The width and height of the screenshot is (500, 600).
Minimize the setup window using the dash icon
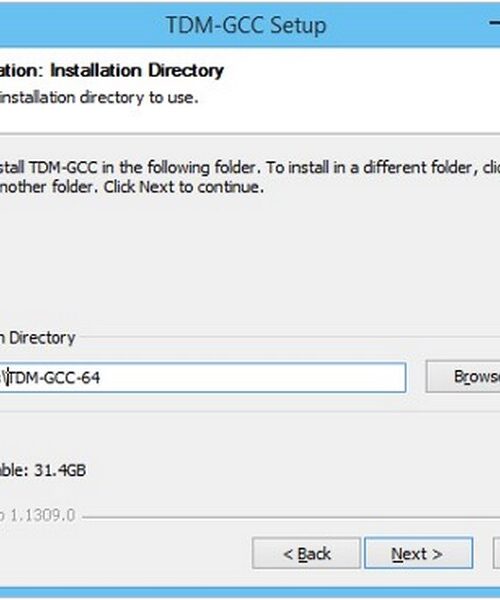[495, 24]
